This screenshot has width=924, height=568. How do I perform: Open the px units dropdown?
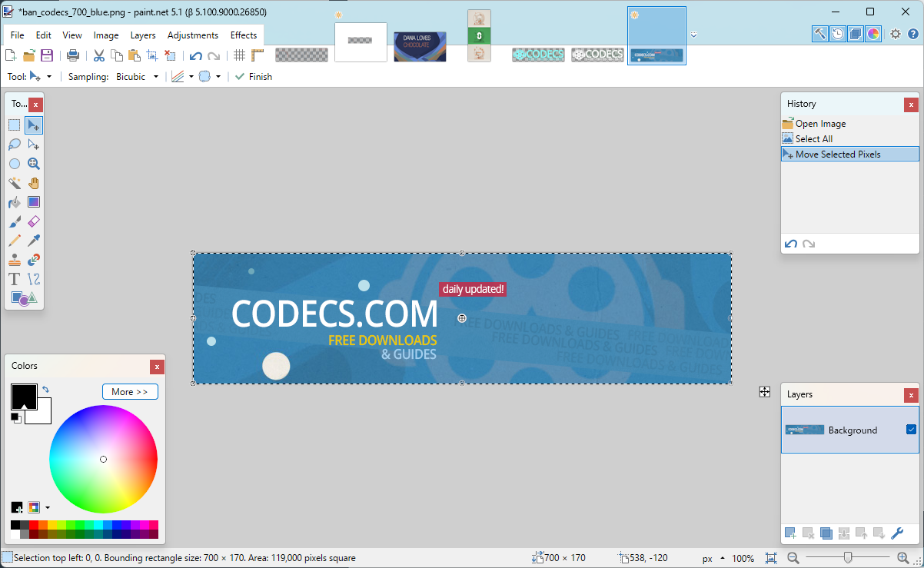(712, 558)
